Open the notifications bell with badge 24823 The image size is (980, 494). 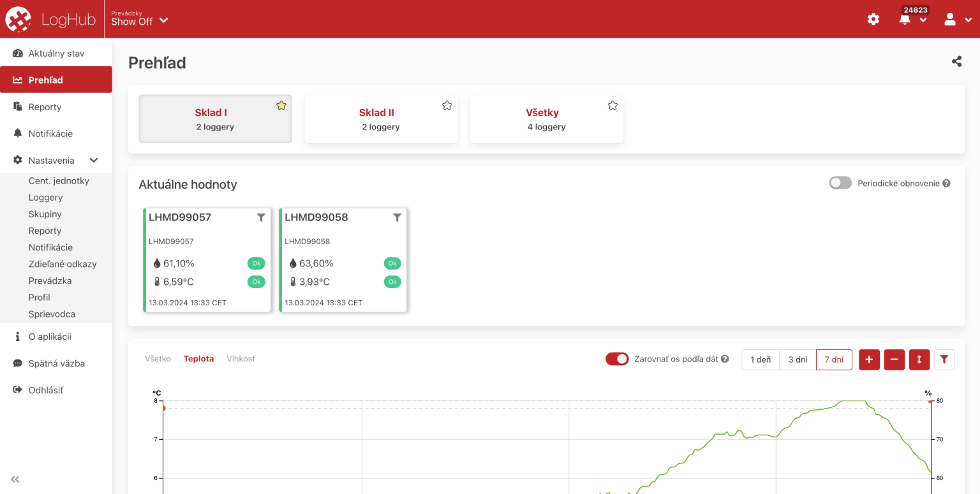pos(905,19)
